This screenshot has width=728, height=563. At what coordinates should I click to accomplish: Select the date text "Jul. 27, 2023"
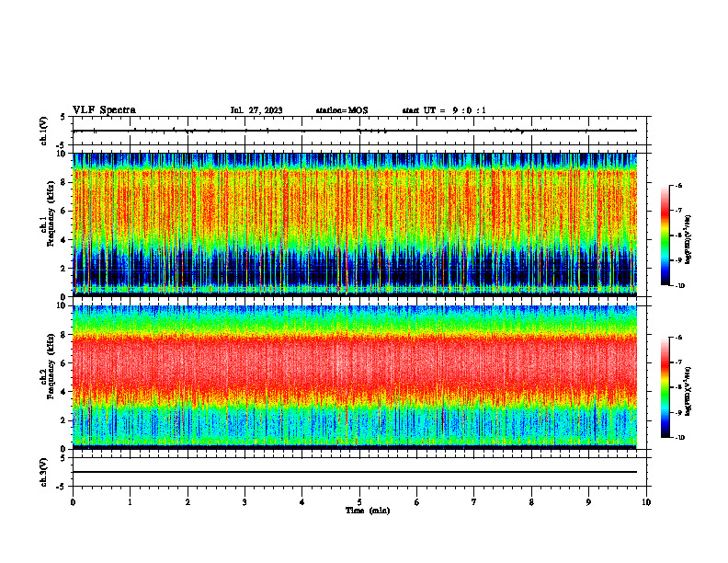[x=256, y=110]
